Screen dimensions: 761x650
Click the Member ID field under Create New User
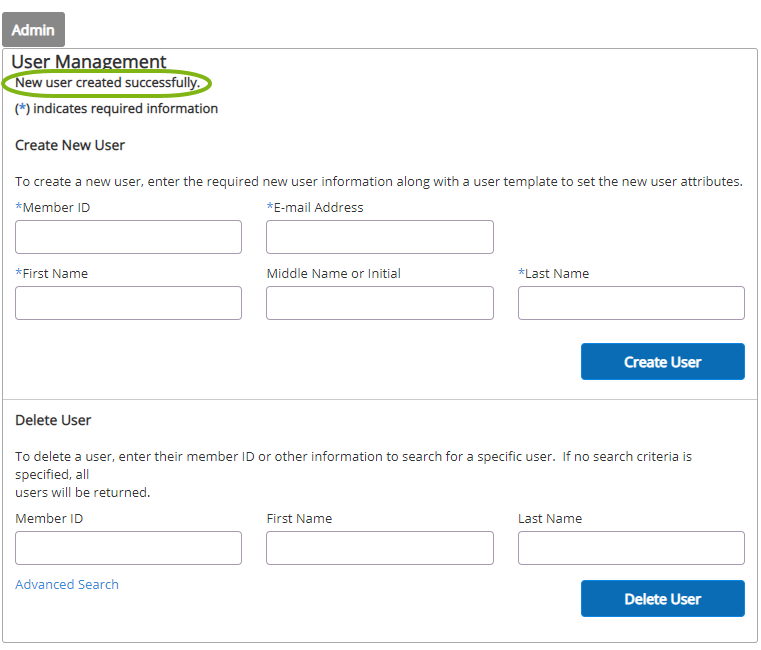pos(128,237)
